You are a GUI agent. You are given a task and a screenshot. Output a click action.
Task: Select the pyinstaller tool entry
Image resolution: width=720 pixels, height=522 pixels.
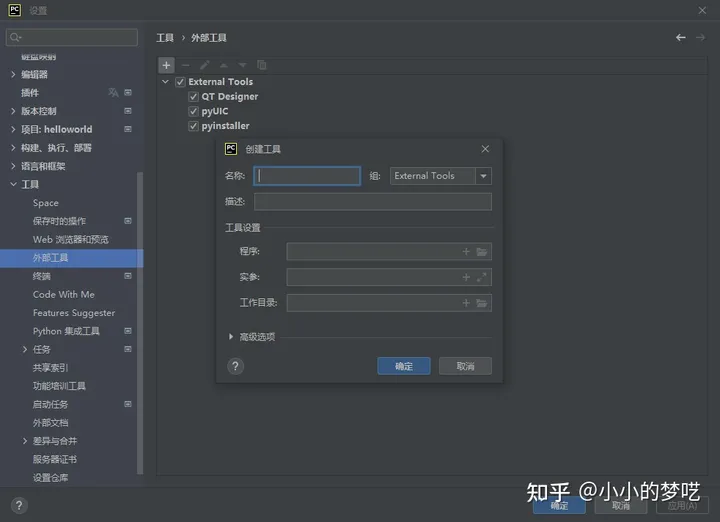tap(225, 126)
